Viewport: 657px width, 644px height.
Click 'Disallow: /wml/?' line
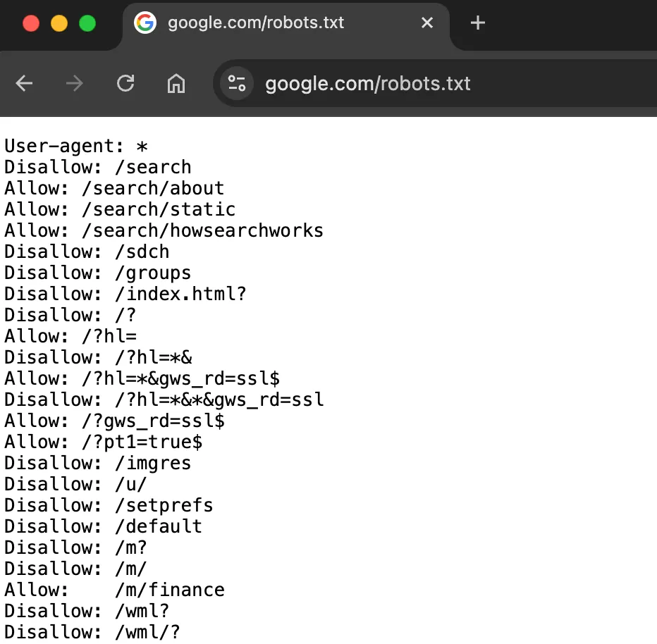point(92,632)
